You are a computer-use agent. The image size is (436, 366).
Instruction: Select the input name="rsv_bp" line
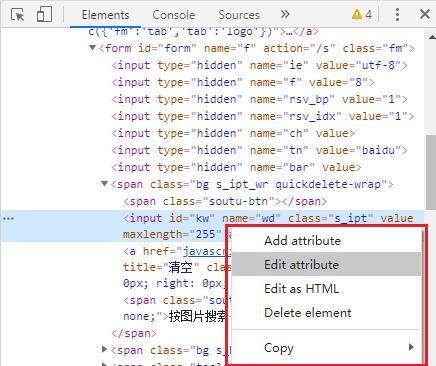[259, 99]
